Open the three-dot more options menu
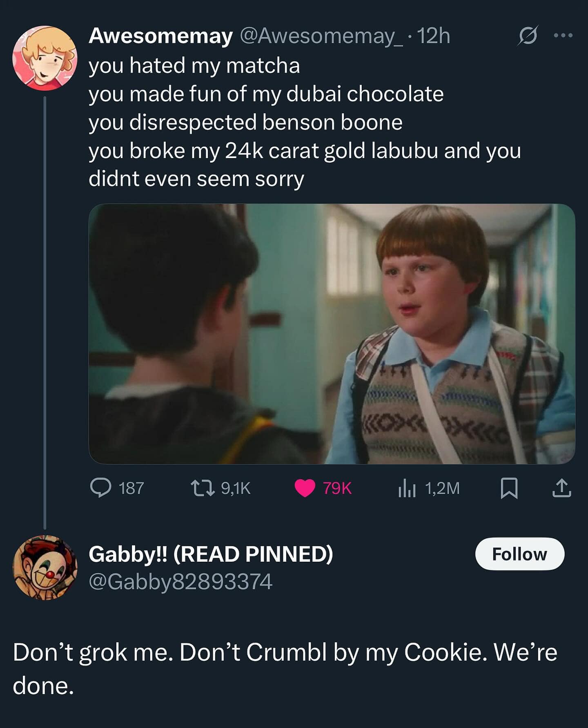Viewport: 588px width, 728px height. coord(563,36)
